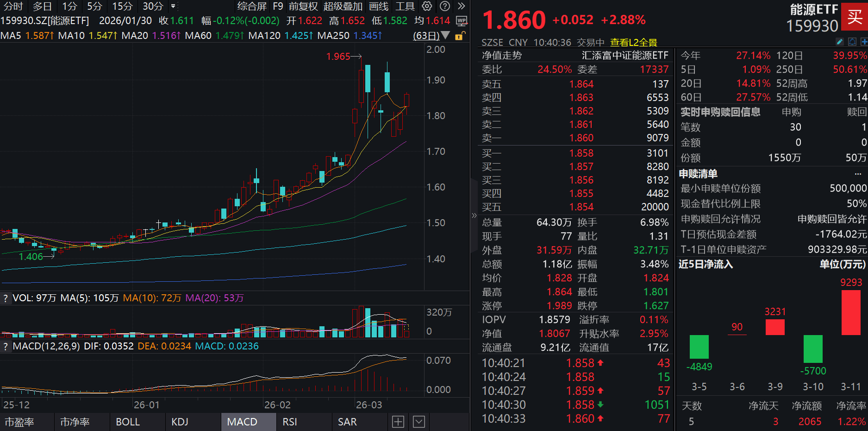Image resolution: width=868 pixels, height=431 pixels.
Task: Click the red 买 buy button
Action: click(x=855, y=17)
